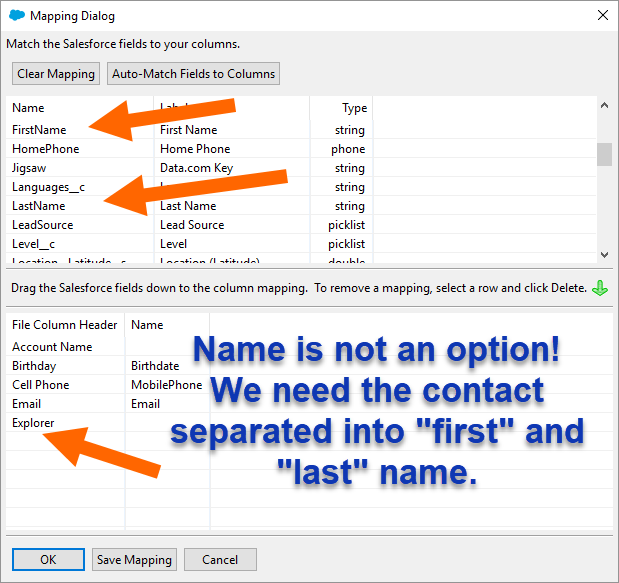Select the Jigsaw field row

(301, 168)
